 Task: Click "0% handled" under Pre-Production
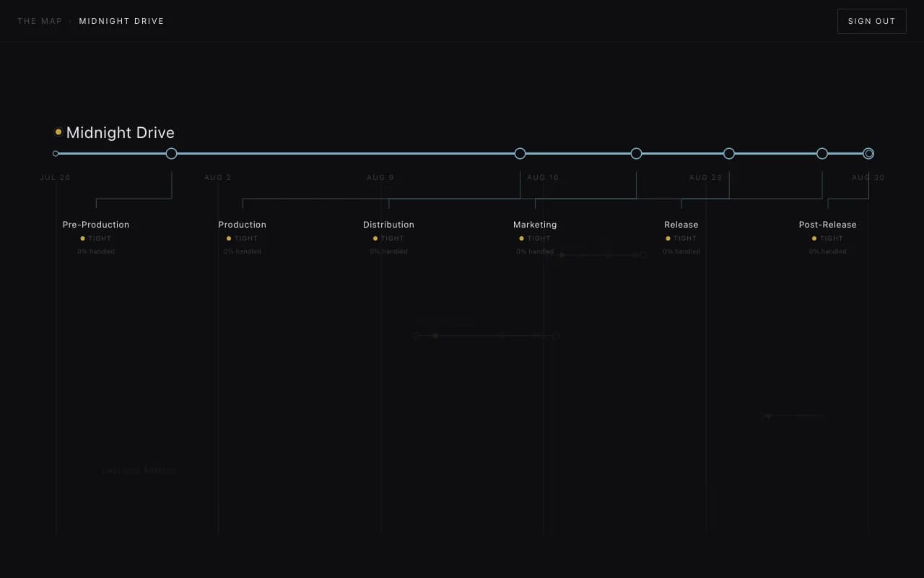pos(96,251)
